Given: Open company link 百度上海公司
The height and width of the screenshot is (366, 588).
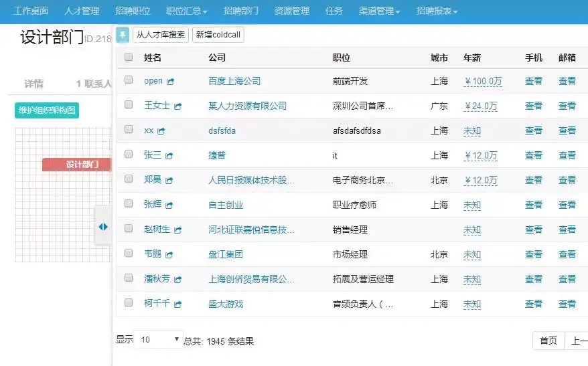Looking at the screenshot, I should tap(234, 81).
